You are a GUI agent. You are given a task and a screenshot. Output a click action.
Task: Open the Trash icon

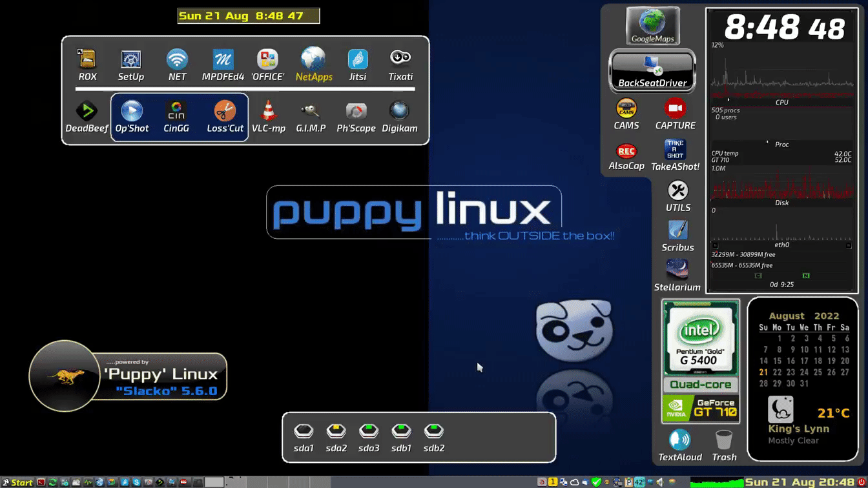[x=724, y=446]
